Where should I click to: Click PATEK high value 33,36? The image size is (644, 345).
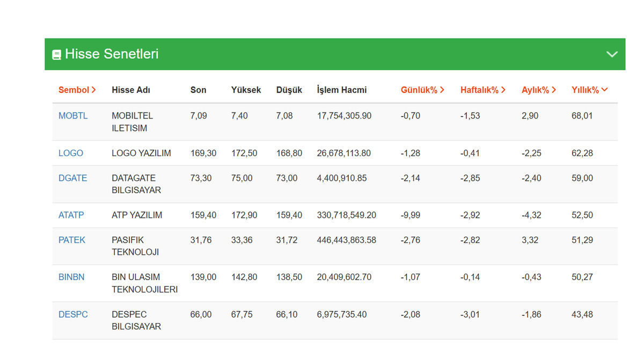click(x=242, y=240)
